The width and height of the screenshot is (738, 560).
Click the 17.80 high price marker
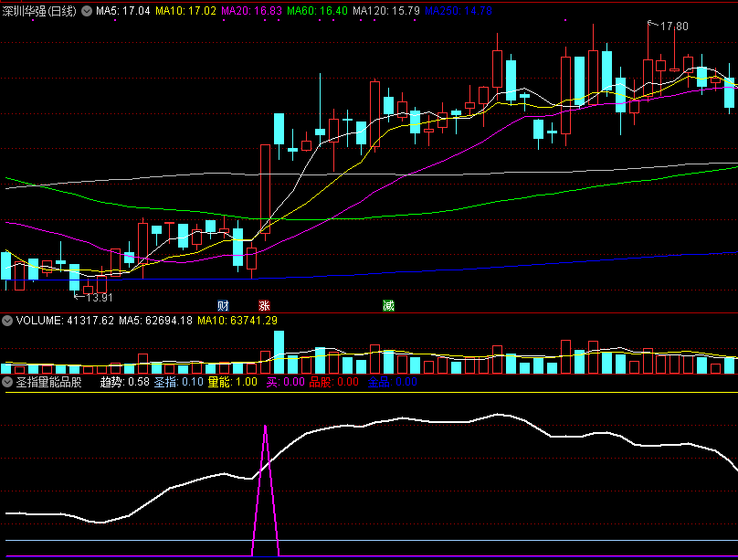click(x=674, y=26)
